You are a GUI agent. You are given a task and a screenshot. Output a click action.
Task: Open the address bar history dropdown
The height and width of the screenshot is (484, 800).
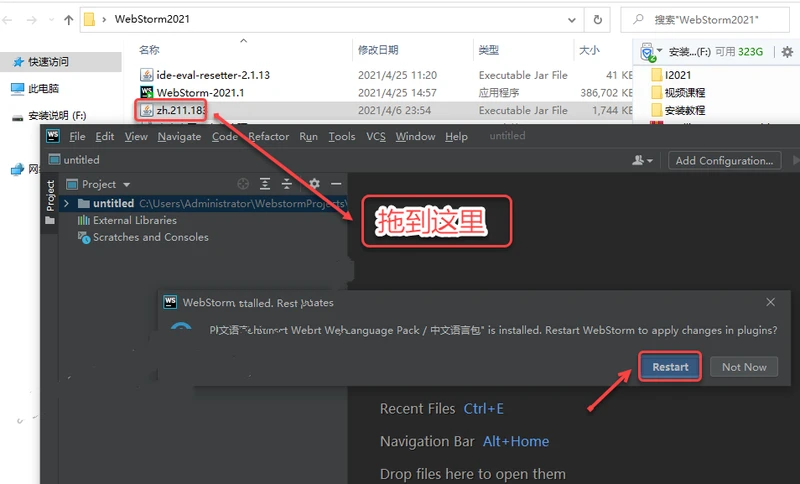[x=572, y=20]
